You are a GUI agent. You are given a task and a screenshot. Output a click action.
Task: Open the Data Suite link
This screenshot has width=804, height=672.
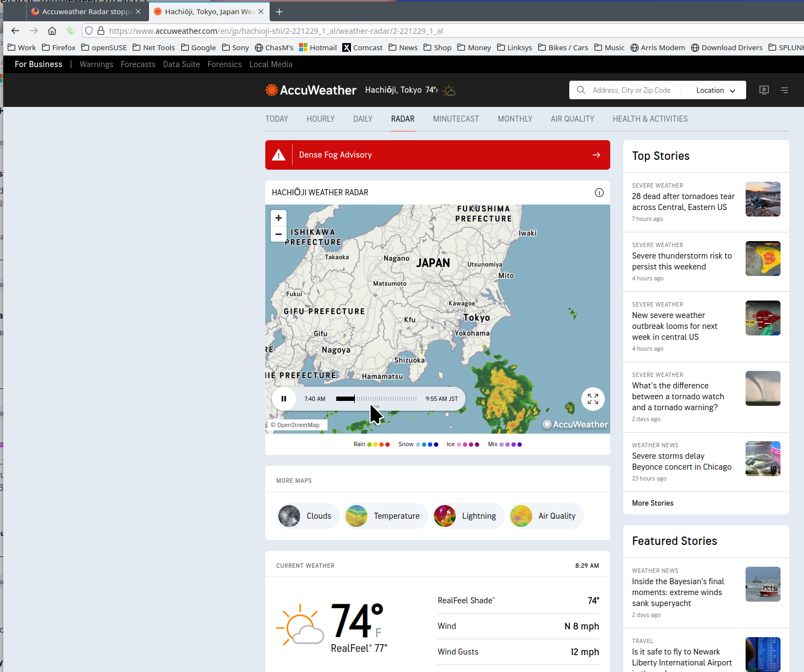point(181,64)
